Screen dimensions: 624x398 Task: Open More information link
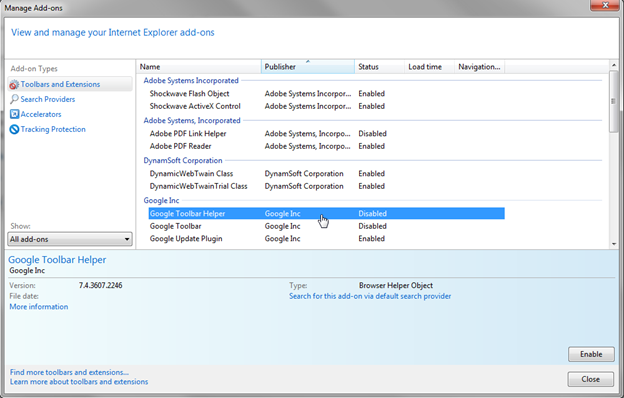click(x=39, y=307)
